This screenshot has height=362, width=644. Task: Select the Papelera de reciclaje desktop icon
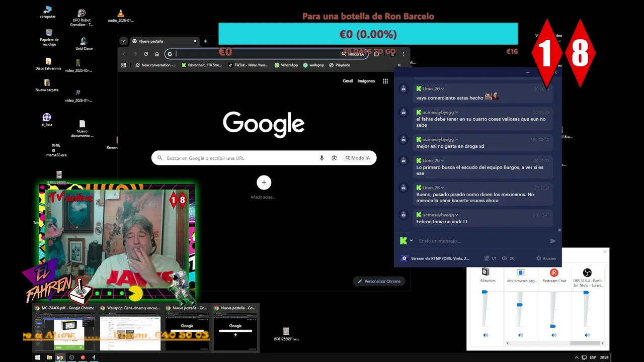(49, 37)
